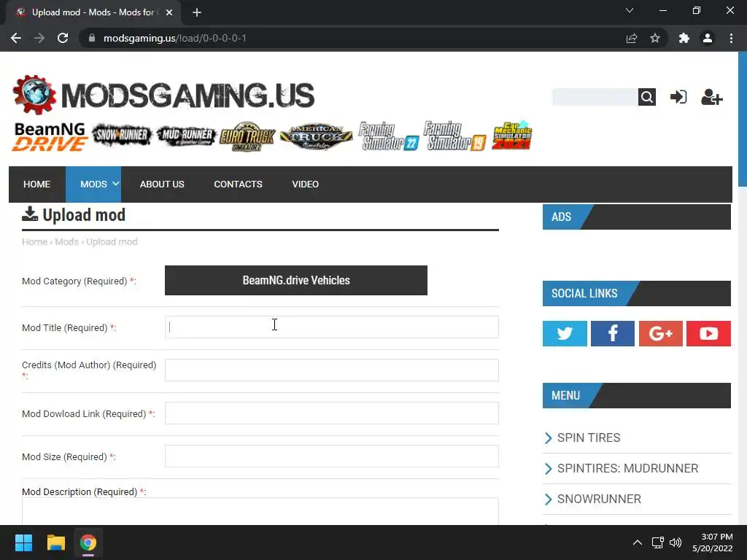Open the Facebook social link
Viewport: 747px width, 560px height.
coord(613,333)
